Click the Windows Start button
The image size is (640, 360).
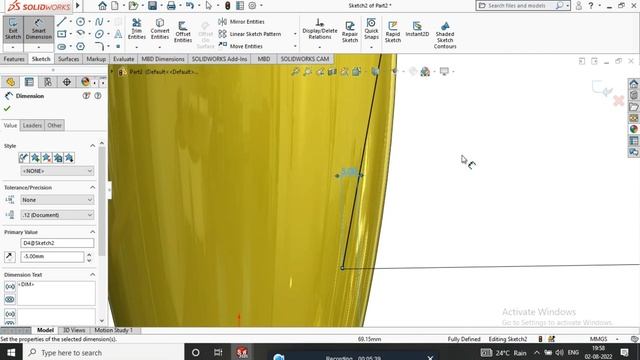coord(11,352)
